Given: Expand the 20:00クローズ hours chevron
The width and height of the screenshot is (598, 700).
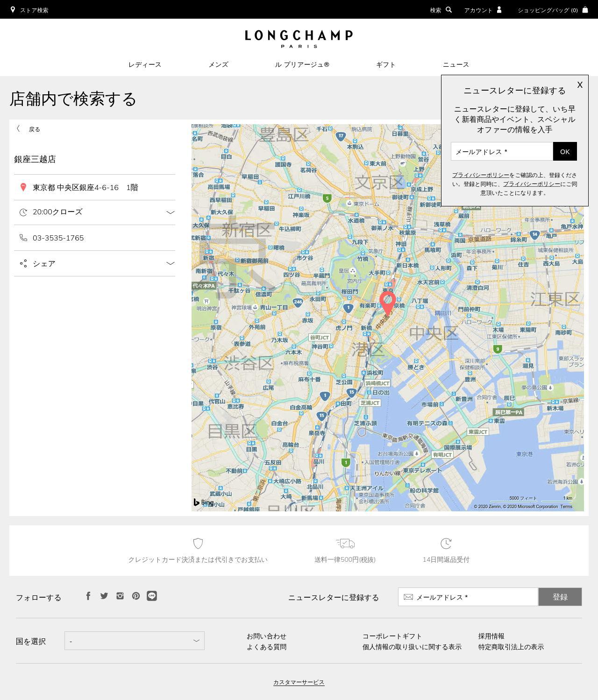Looking at the screenshot, I should point(171,212).
